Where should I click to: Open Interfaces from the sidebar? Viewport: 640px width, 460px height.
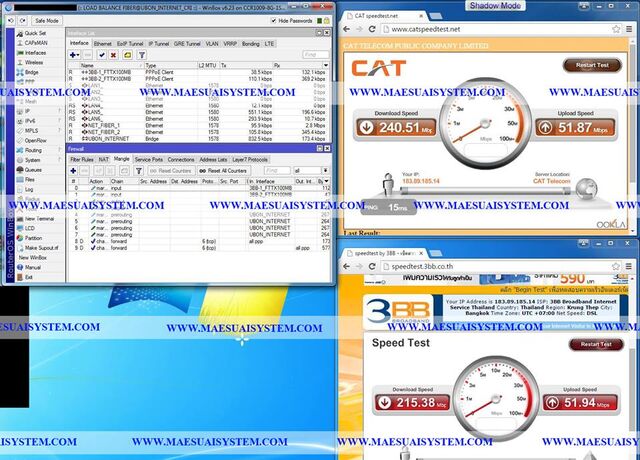click(x=36, y=53)
